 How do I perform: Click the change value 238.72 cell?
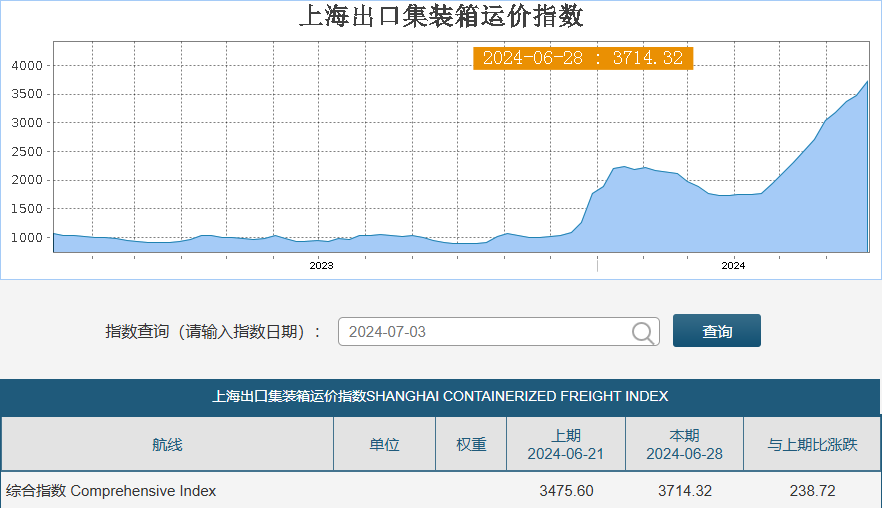click(812, 491)
